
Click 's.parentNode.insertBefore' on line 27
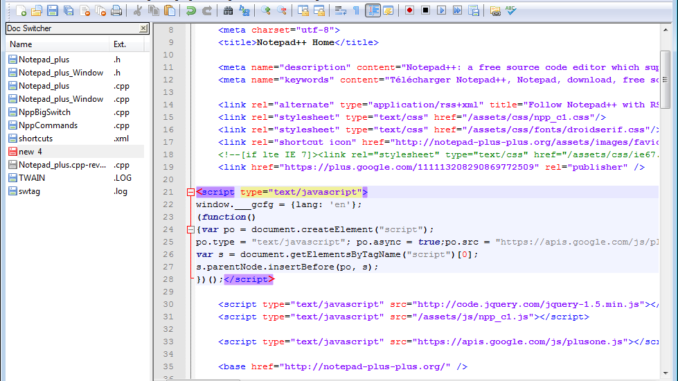[265, 267]
